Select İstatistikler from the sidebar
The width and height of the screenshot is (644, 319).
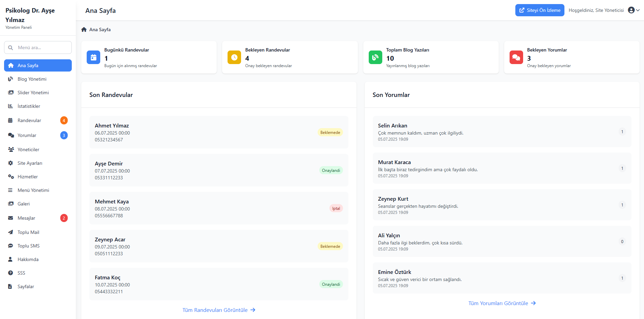(29, 106)
